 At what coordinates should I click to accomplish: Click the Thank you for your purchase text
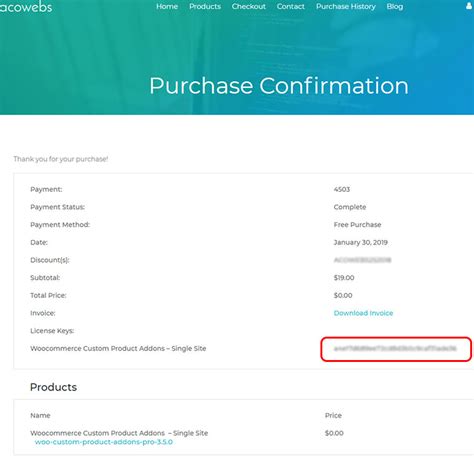point(61,159)
